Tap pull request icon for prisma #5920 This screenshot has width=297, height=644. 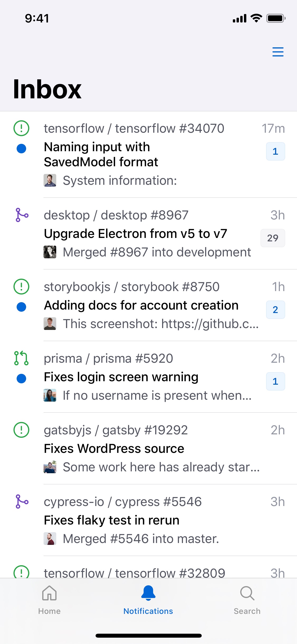click(21, 358)
